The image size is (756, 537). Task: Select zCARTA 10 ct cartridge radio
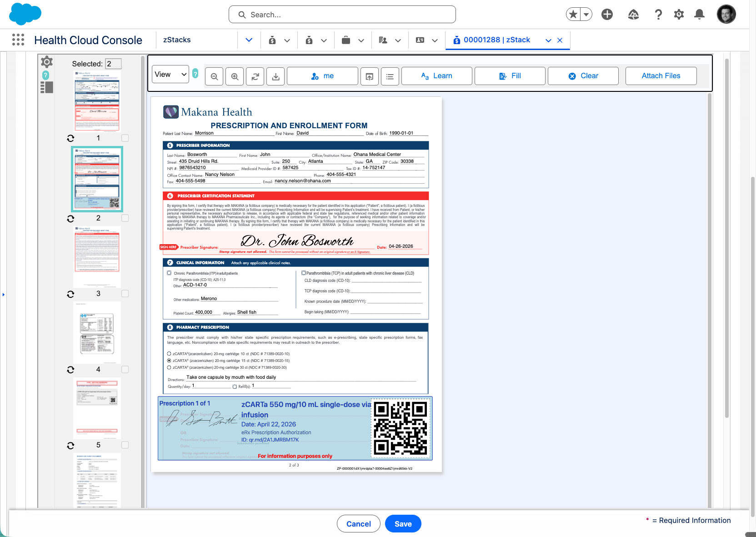tap(169, 354)
